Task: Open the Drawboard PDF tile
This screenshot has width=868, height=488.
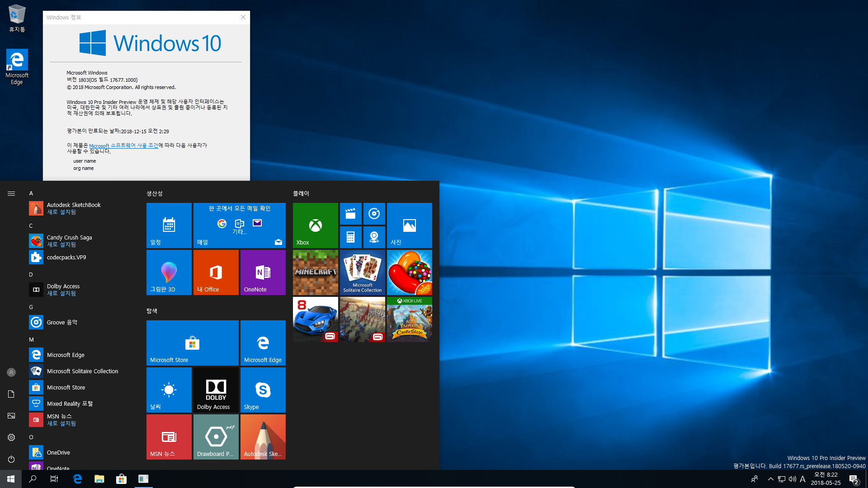Action: 216,436
